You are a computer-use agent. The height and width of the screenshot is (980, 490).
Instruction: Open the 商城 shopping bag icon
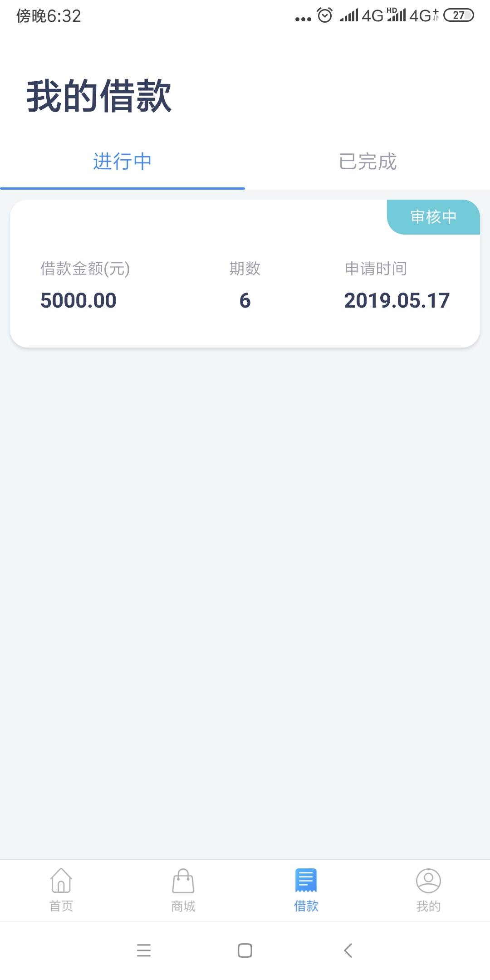(183, 881)
